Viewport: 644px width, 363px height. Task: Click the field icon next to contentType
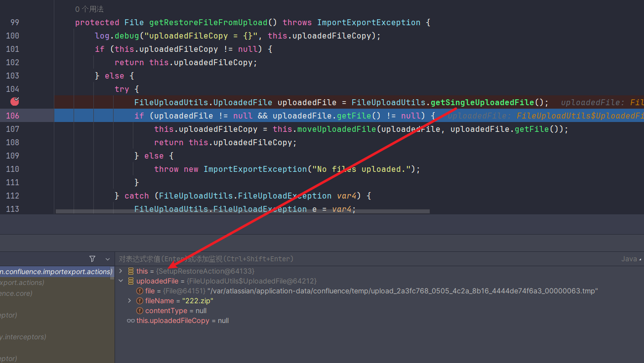(140, 311)
